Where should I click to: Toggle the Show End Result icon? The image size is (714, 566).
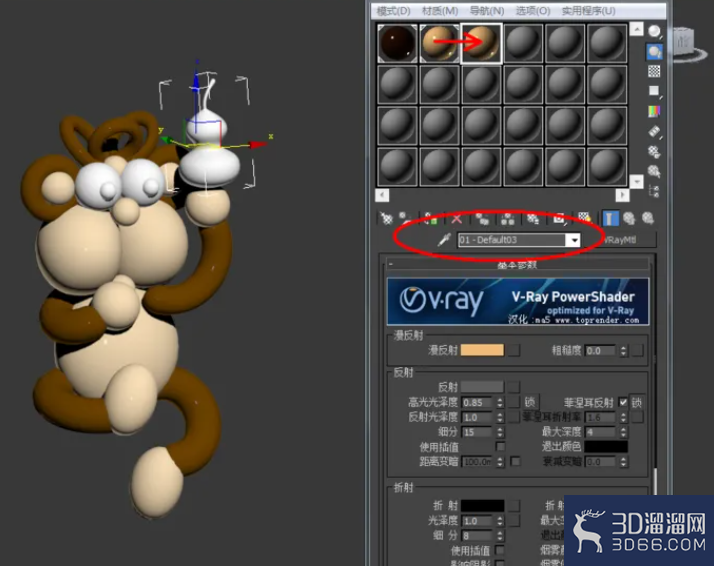coord(610,219)
